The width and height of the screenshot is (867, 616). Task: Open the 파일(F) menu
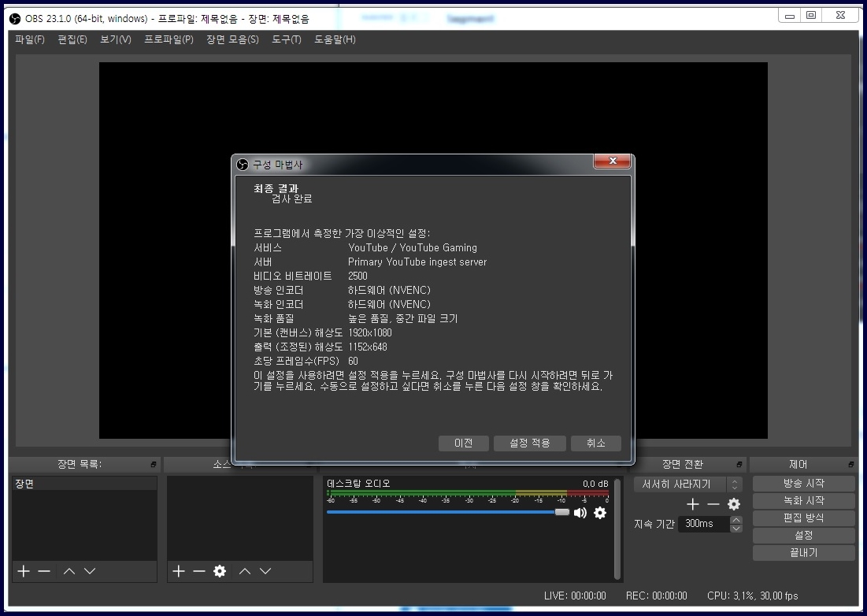pyautogui.click(x=30, y=39)
